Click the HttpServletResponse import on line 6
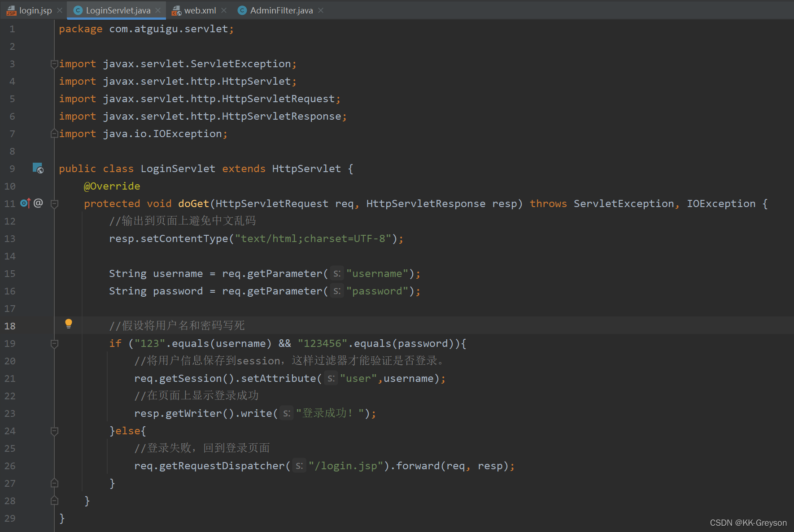The image size is (794, 532). point(222,116)
